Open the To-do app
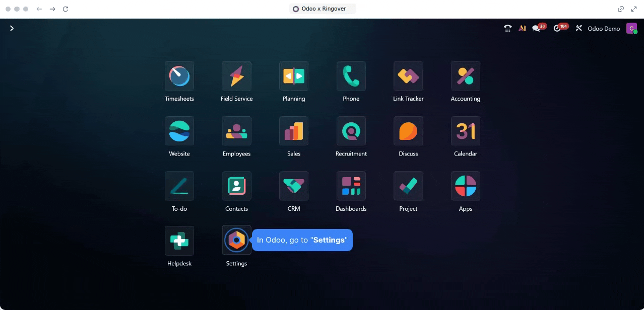Viewport: 644px width, 310px height. click(179, 186)
